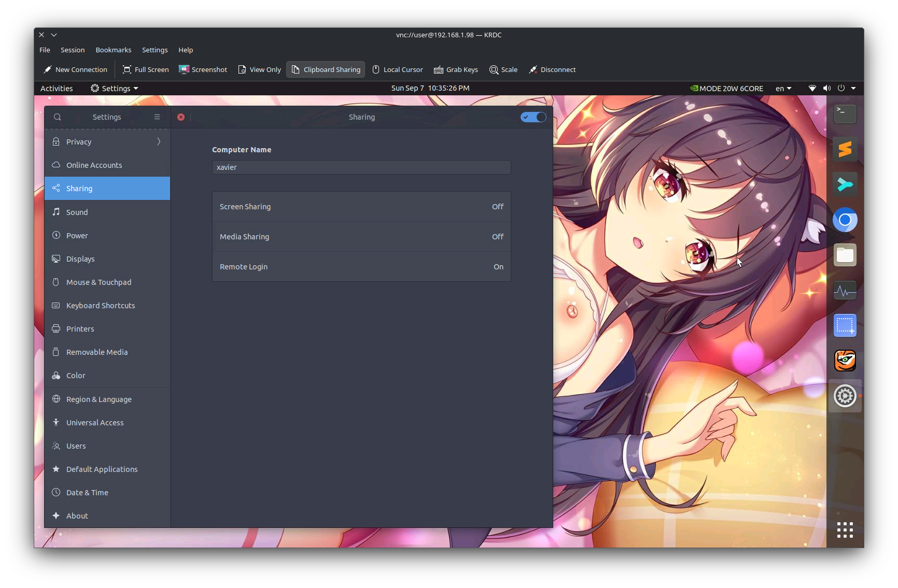898x588 pixels.
Task: Disconnect from the VNC session
Action: pos(552,69)
